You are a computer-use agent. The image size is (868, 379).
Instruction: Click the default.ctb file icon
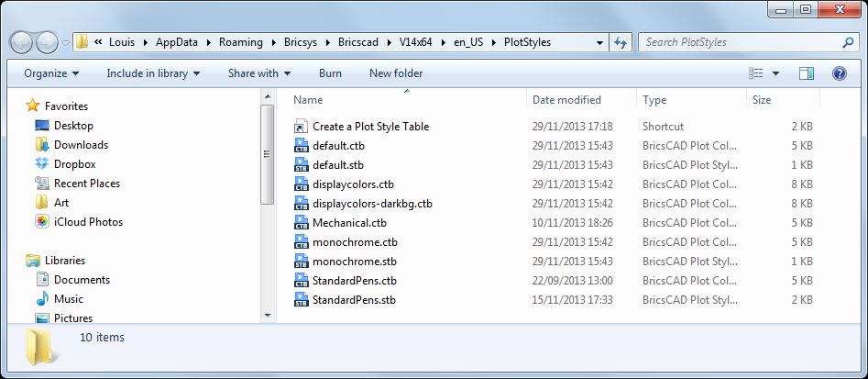click(x=302, y=146)
